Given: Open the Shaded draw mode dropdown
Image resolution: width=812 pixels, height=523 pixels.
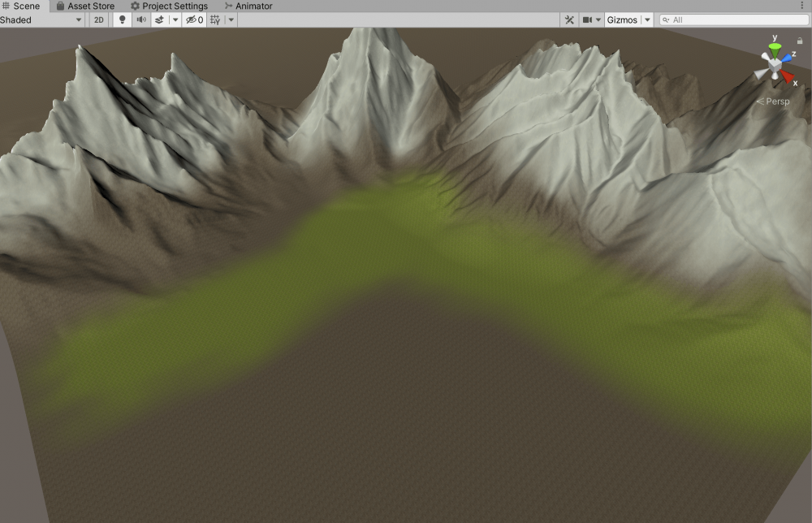Looking at the screenshot, I should pos(41,19).
